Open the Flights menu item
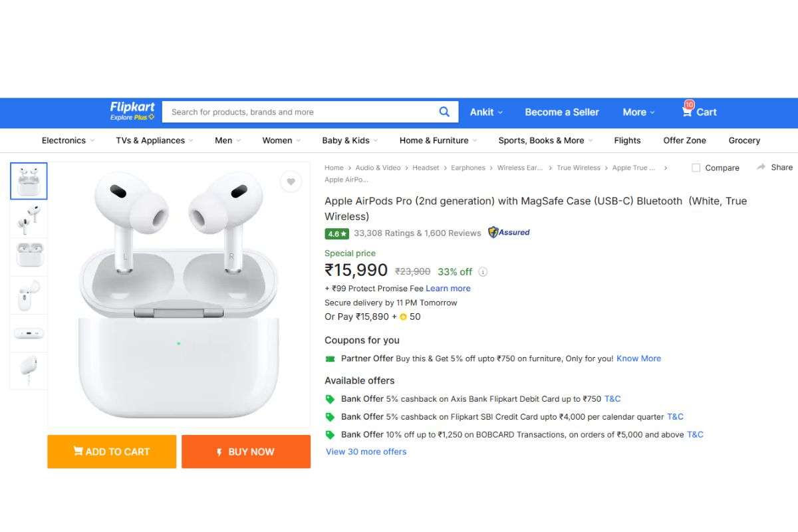The image size is (798, 532). pos(626,140)
